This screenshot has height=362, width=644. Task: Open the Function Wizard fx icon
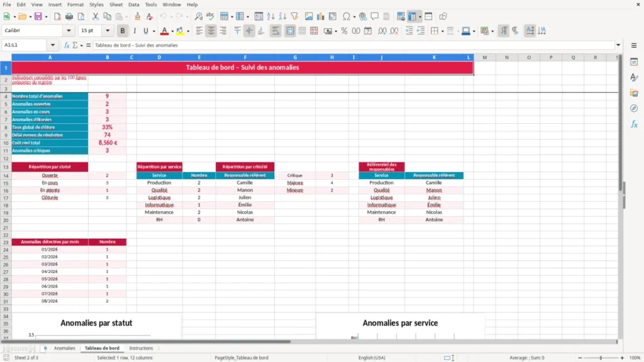(67, 45)
